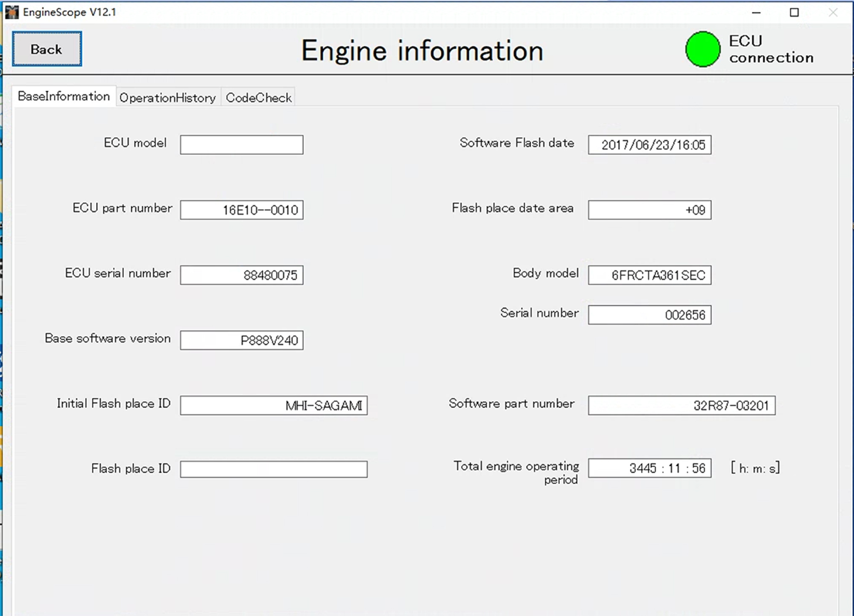Click the Back button
The width and height of the screenshot is (854, 616).
coord(46,49)
